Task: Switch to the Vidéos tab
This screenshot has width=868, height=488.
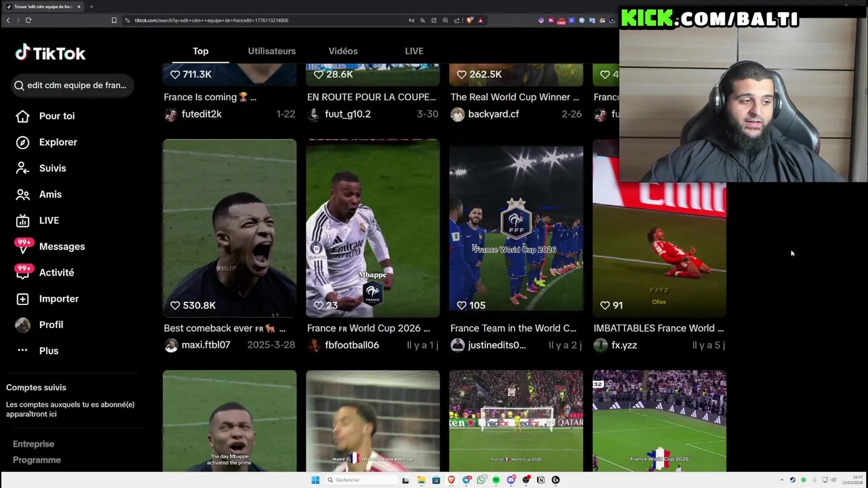Action: [x=343, y=51]
